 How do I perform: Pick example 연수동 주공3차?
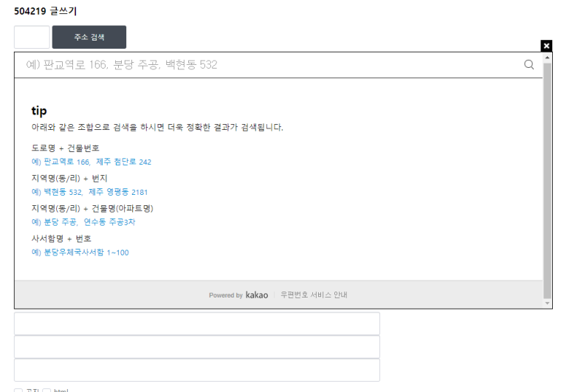click(109, 222)
